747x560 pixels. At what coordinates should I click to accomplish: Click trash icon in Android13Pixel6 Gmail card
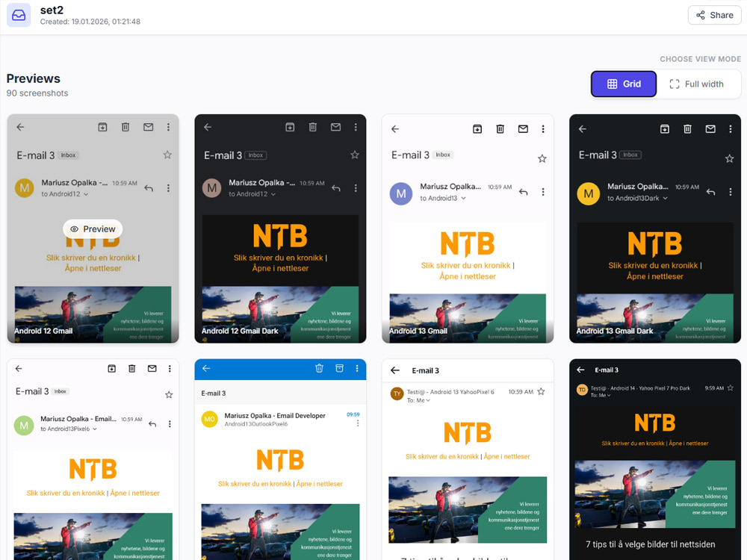[x=132, y=369]
